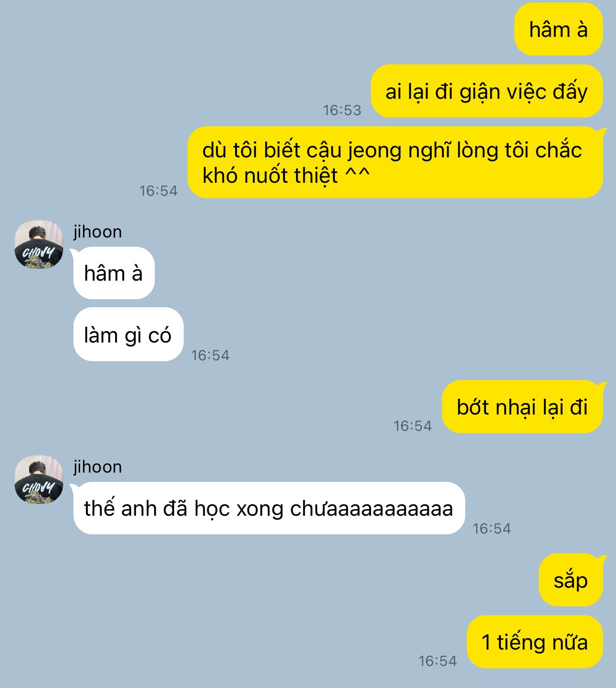
Task: Tap the 16:54 timestamp after "chưaaaaaaaaaaa" message
Action: click(492, 529)
